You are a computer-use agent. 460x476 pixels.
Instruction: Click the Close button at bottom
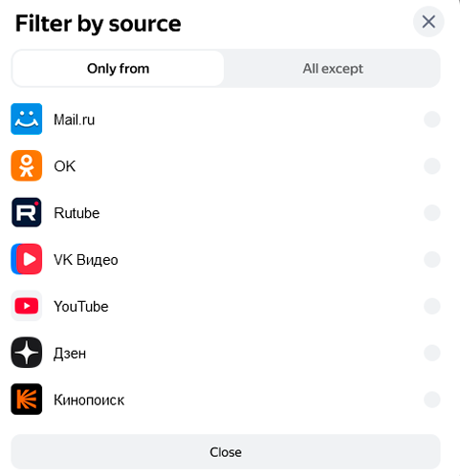(x=226, y=452)
